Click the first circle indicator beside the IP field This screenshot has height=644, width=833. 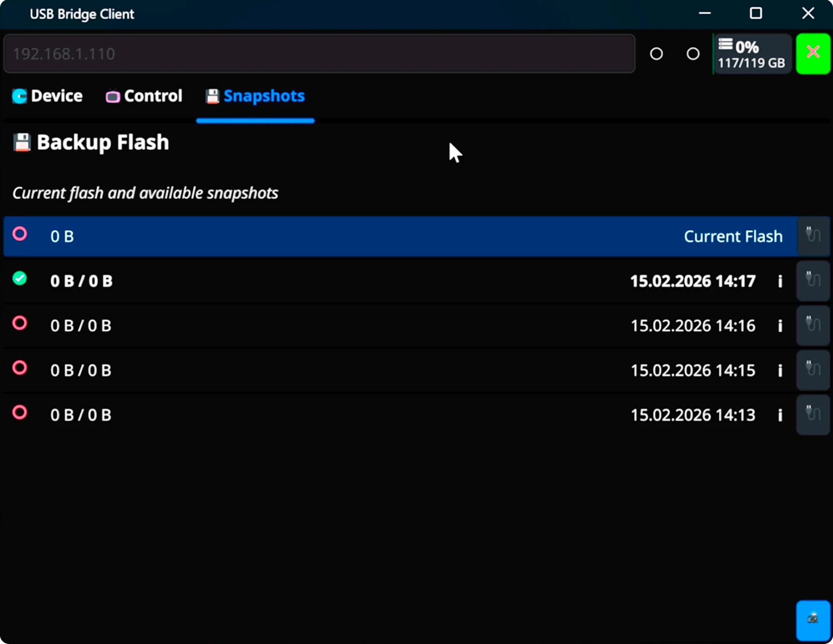(656, 54)
